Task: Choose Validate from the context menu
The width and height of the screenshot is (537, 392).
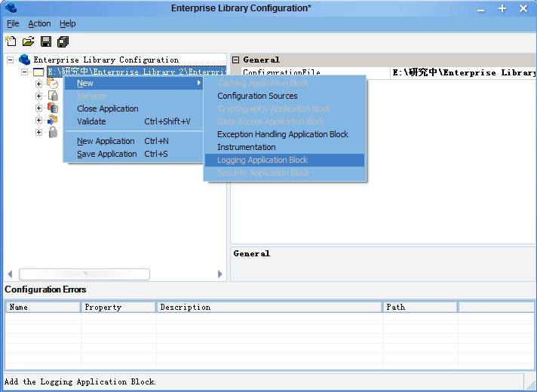Action: pos(134,121)
